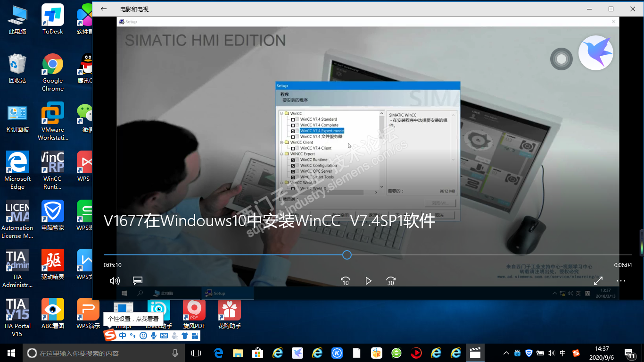Viewport: 644px width, 362px height.
Task: Select the 回收站 recycle bin icon
Action: [x=17, y=69]
